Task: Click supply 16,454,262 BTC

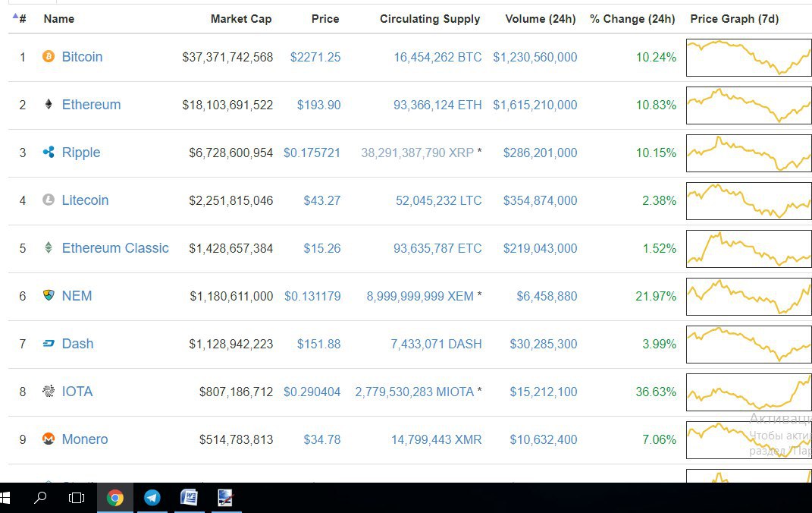Action: tap(437, 57)
